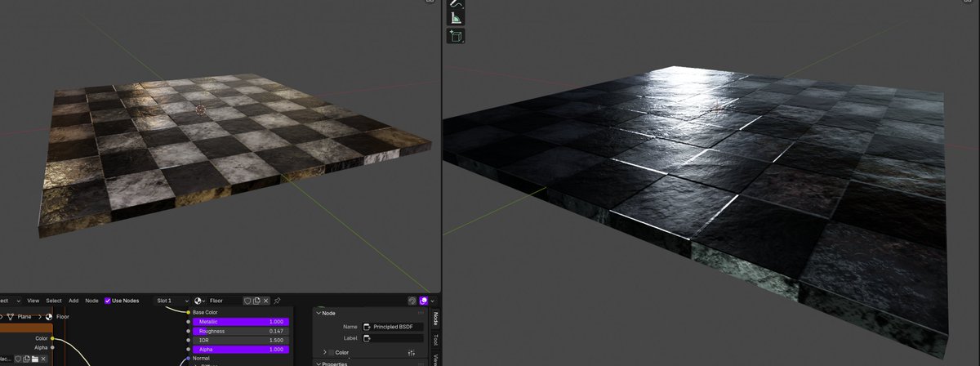Click the Roughness input socket dot
This screenshot has width=980, height=366.
pos(189,331)
